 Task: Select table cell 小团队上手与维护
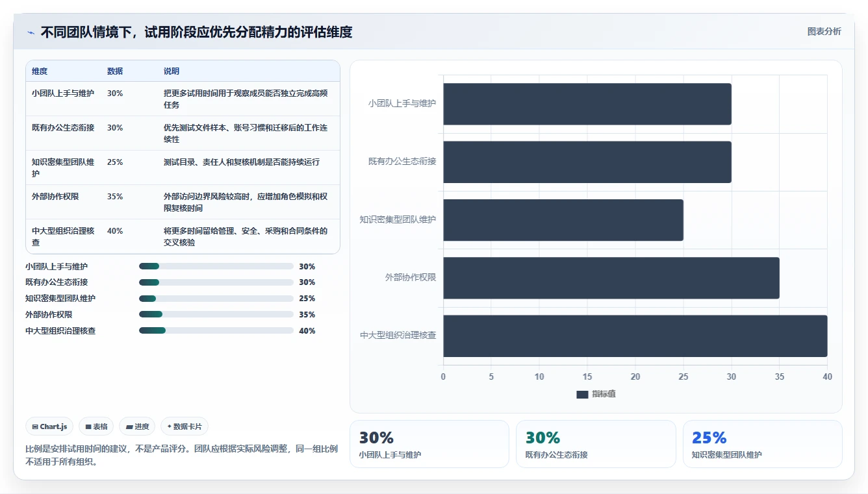[x=63, y=93]
